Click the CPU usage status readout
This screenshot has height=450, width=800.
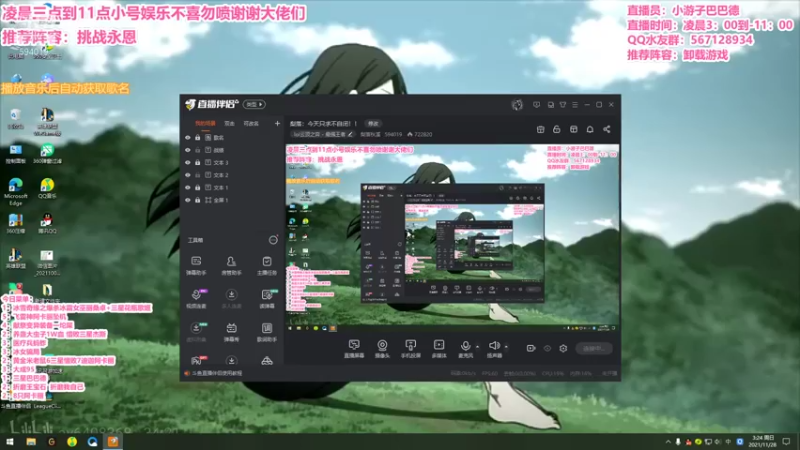553,373
